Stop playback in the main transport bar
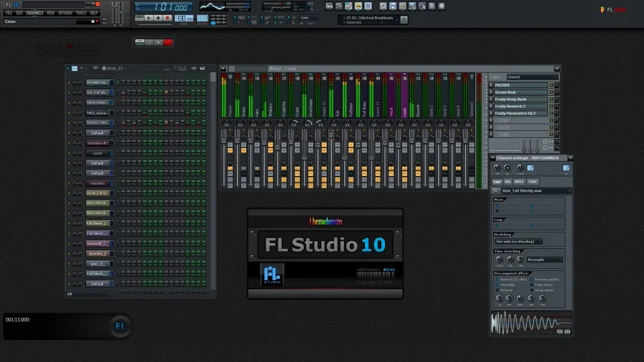The height and width of the screenshot is (362, 644). click(x=158, y=18)
